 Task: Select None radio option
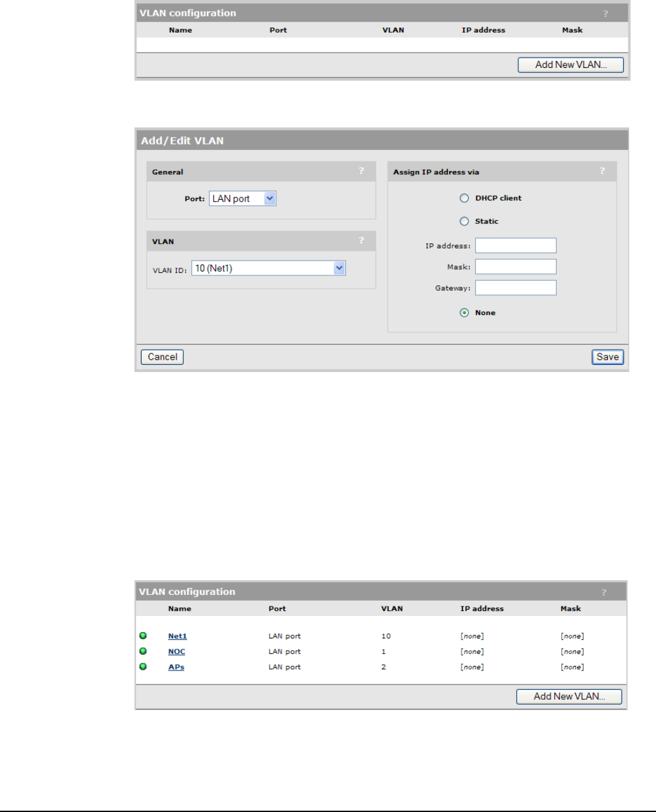click(464, 313)
